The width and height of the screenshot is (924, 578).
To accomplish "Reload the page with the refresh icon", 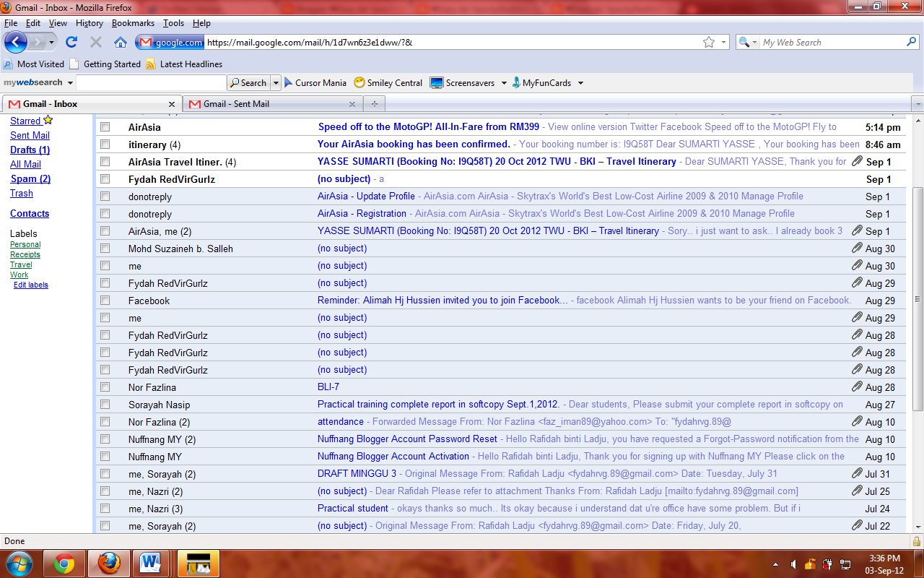I will [x=71, y=42].
